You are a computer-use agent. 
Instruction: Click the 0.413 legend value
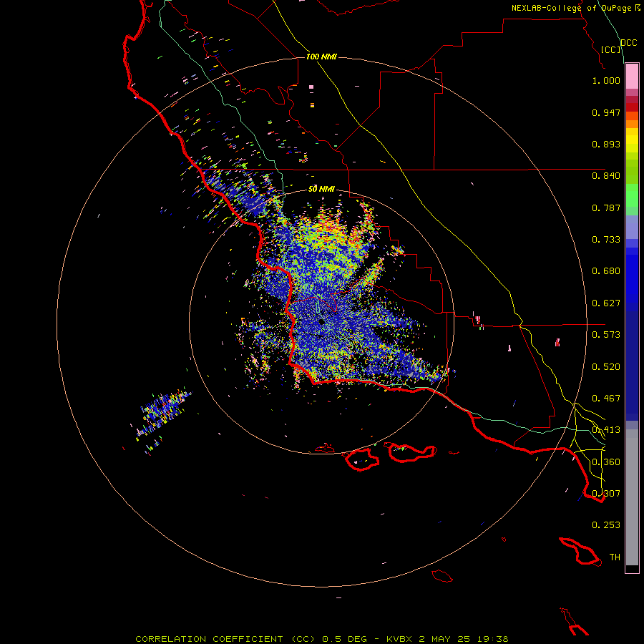606,430
